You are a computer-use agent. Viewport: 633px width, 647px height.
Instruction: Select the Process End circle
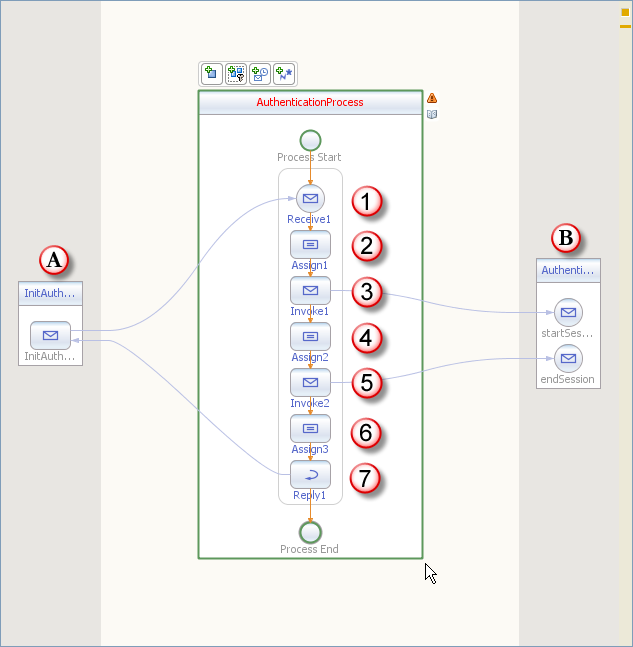(x=310, y=532)
